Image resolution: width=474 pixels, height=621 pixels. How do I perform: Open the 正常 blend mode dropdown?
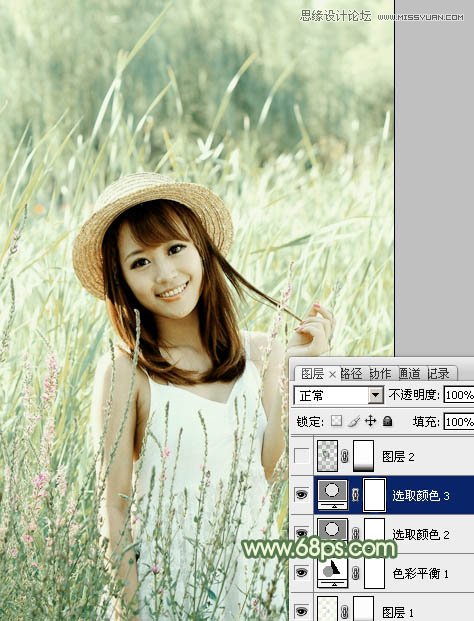[376, 395]
